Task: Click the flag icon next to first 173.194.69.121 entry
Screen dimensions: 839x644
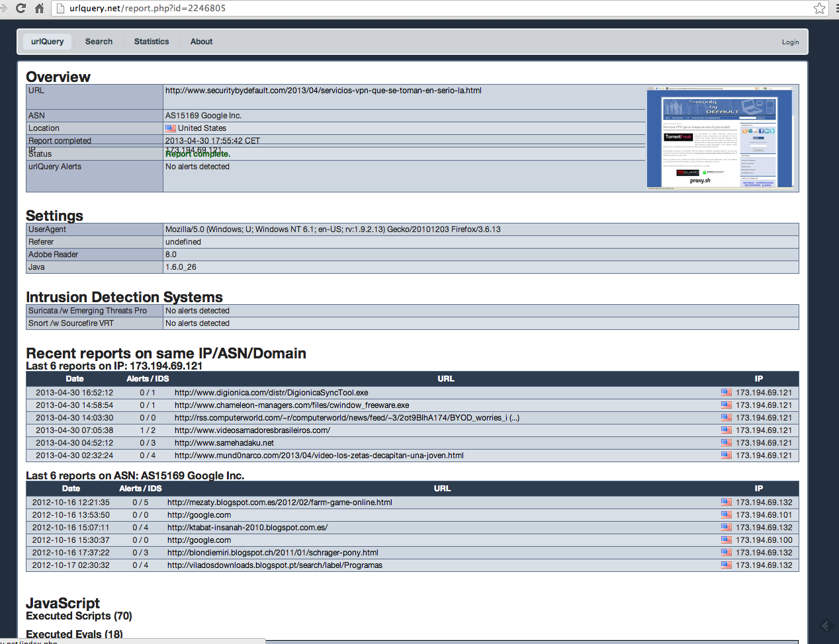Action: point(726,392)
